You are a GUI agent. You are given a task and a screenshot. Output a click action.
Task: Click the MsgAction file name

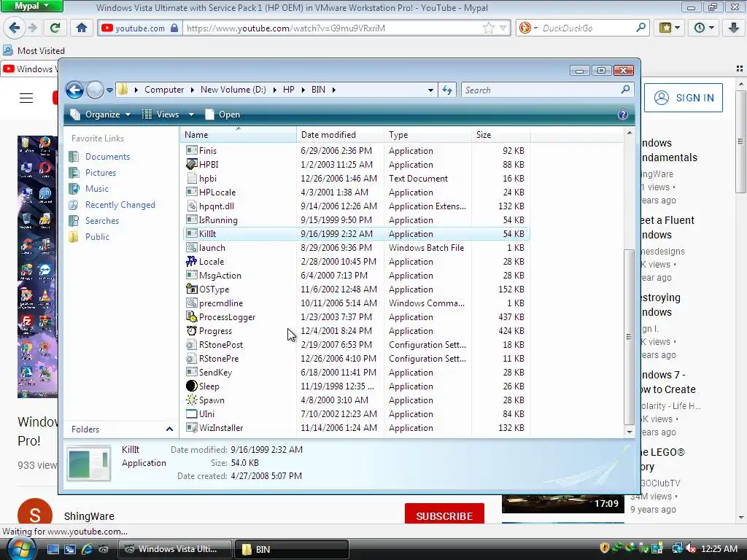pos(220,275)
